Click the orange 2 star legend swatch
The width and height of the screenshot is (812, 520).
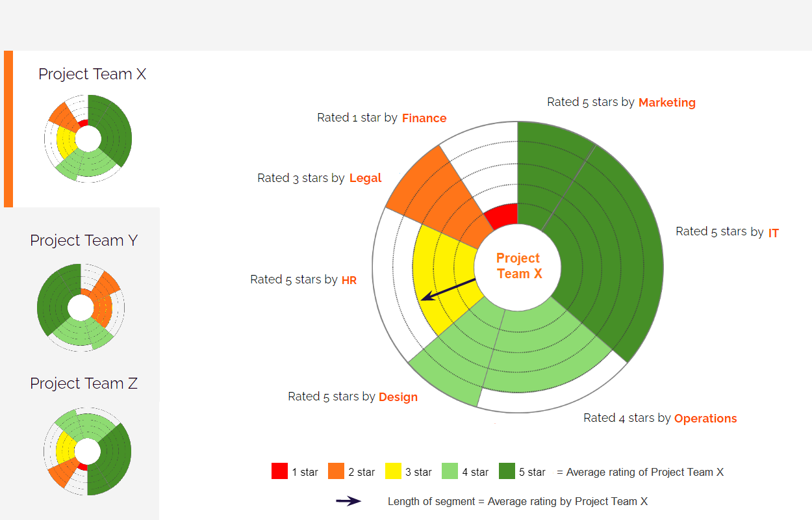(x=336, y=471)
